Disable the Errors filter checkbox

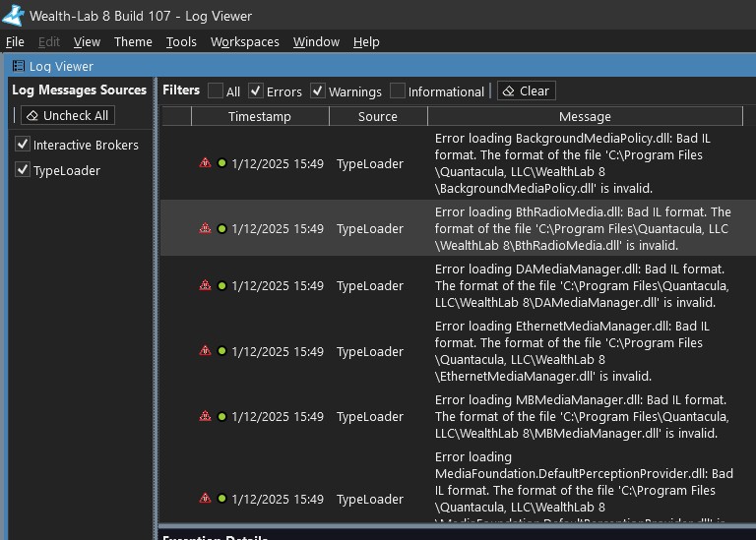(256, 90)
